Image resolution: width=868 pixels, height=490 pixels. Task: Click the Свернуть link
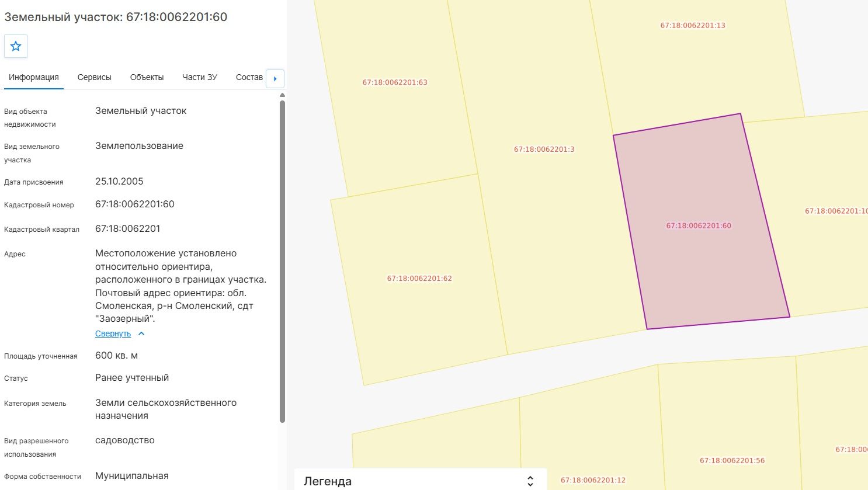coord(113,333)
